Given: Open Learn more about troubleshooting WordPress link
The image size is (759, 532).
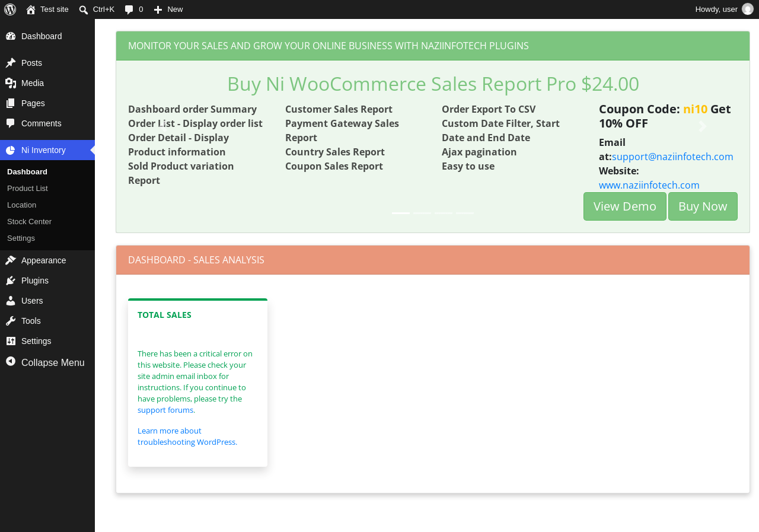Looking at the screenshot, I should point(187,437).
